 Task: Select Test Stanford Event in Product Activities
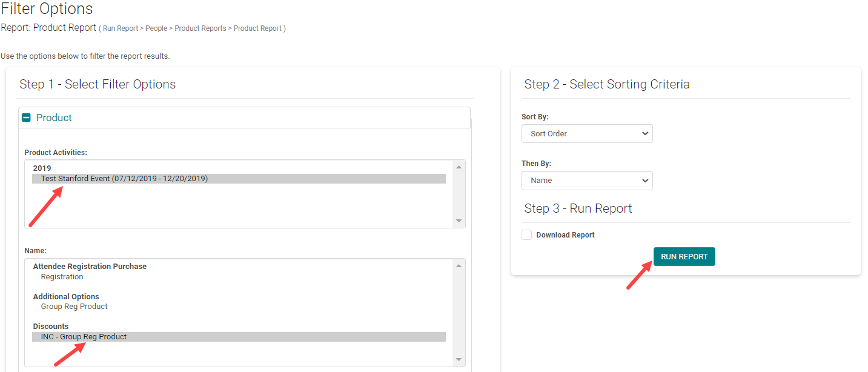(124, 179)
